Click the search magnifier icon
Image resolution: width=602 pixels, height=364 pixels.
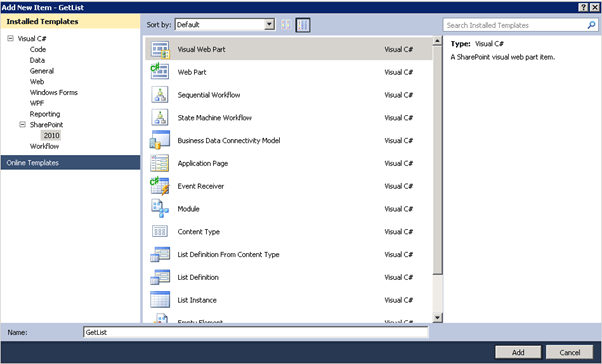(591, 25)
